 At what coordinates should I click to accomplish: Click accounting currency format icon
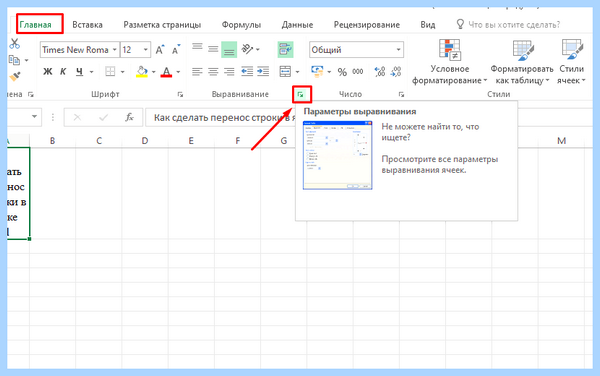[317, 72]
